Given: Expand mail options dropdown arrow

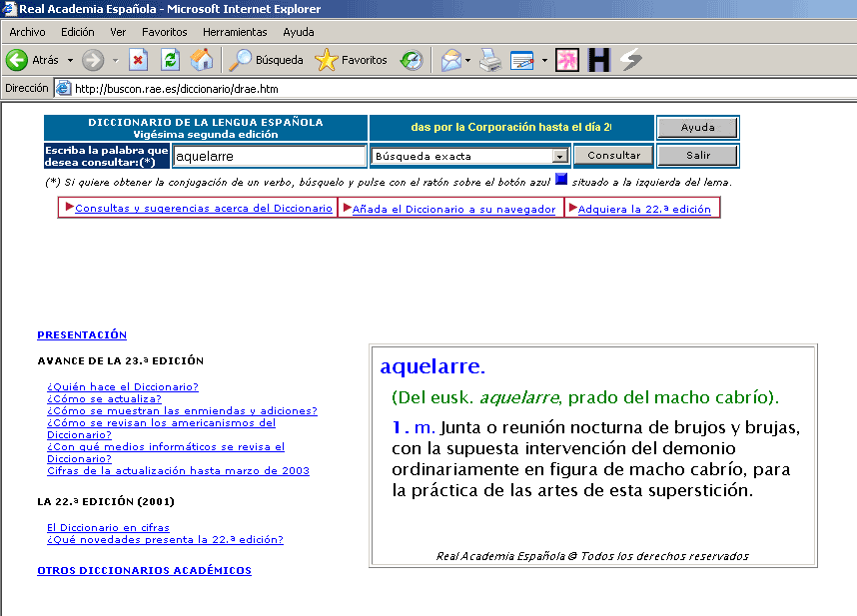Looking at the screenshot, I should tap(467, 60).
